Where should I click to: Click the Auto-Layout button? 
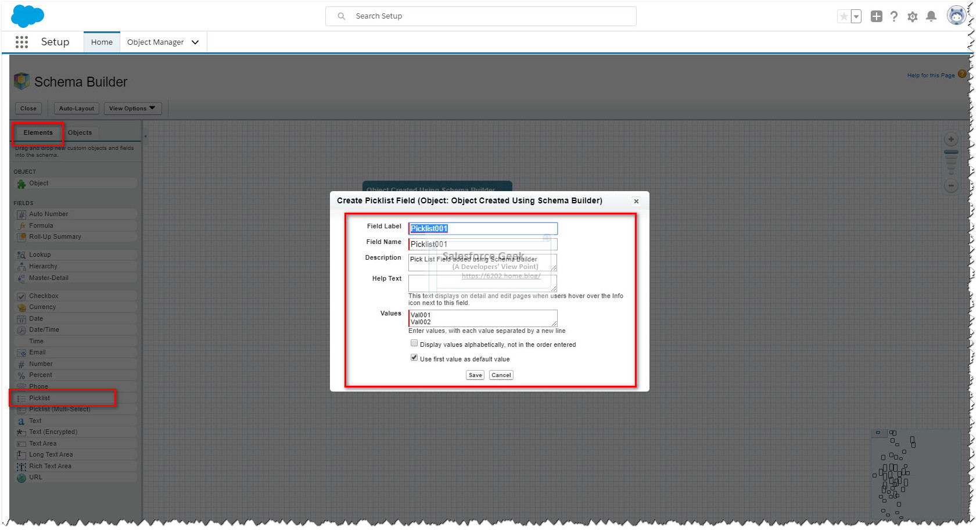tap(76, 109)
